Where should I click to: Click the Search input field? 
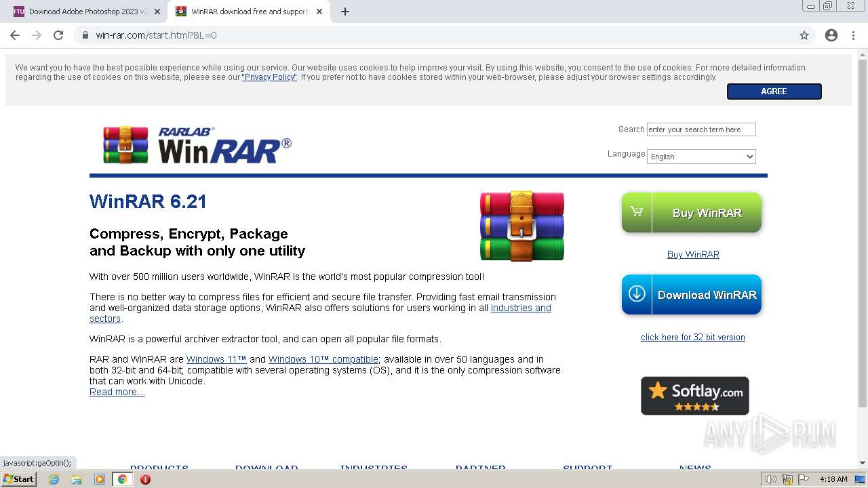[x=701, y=129]
